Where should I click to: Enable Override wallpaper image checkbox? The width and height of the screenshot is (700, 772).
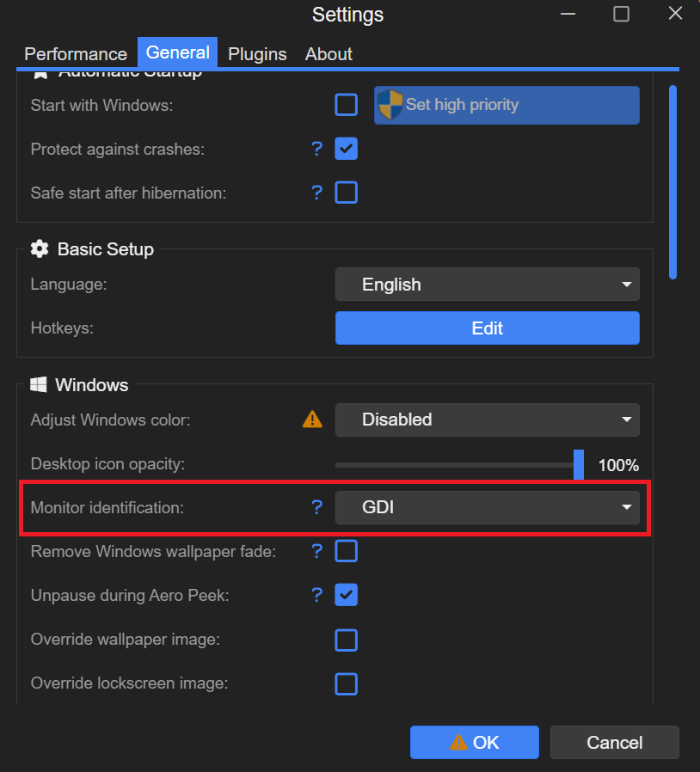346,640
